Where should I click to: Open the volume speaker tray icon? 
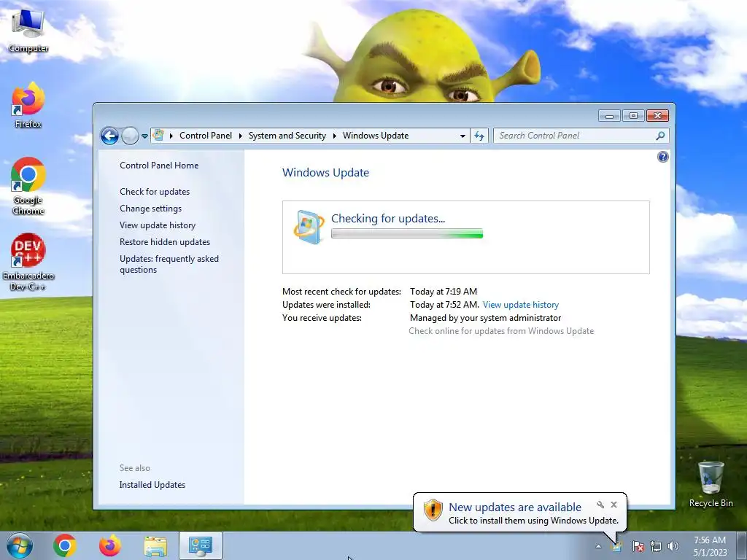[673, 546]
